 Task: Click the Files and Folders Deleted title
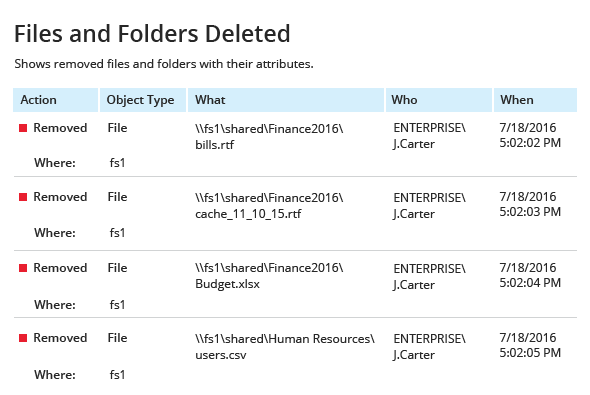point(152,33)
